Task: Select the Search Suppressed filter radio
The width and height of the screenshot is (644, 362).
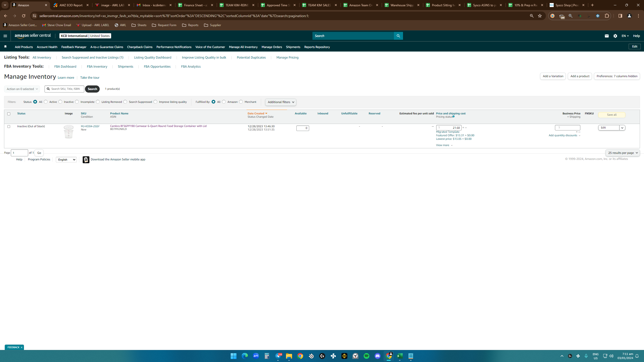Action: click(x=125, y=102)
